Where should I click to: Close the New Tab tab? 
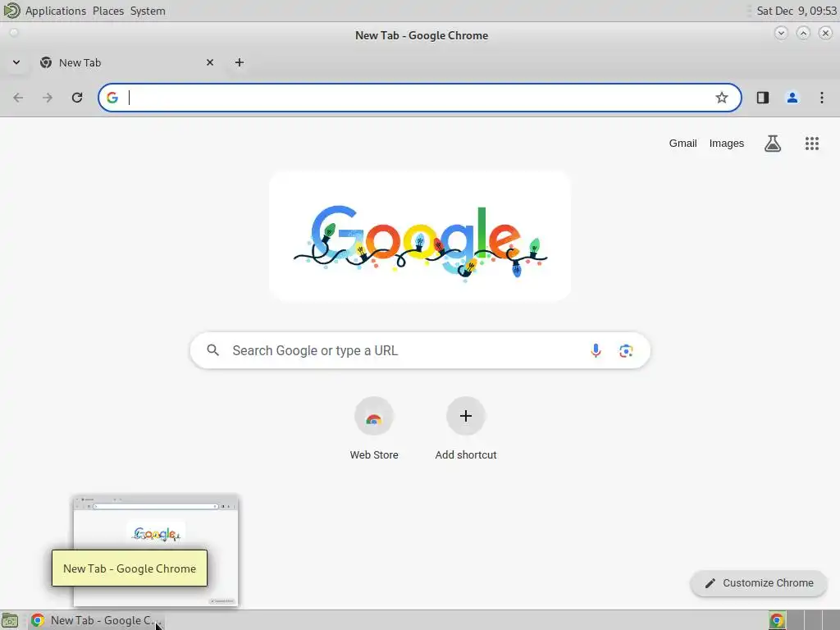click(x=210, y=62)
